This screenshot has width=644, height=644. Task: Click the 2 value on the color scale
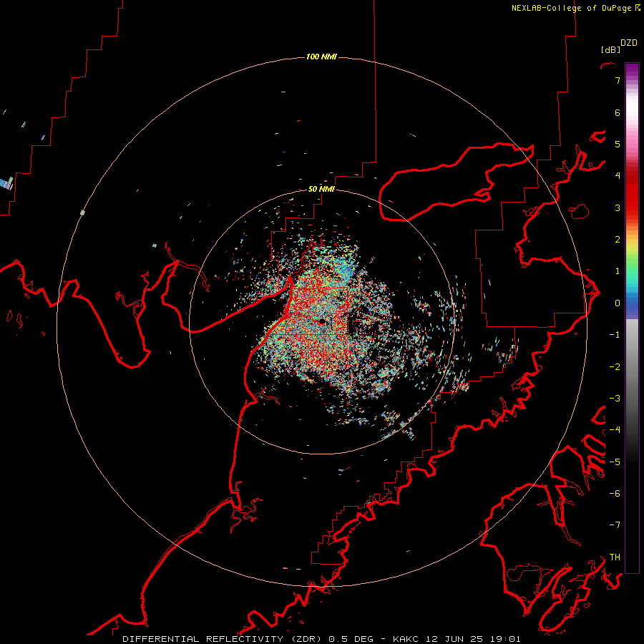618,240
